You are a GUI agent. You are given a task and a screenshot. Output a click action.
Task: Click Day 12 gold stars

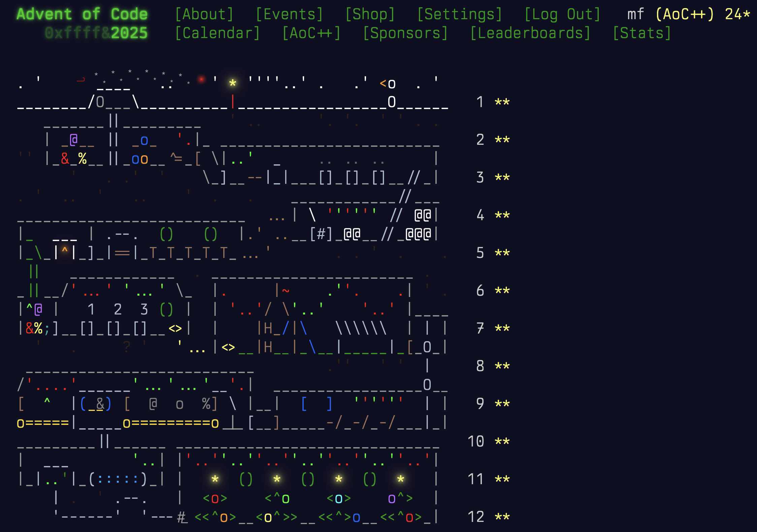502,517
